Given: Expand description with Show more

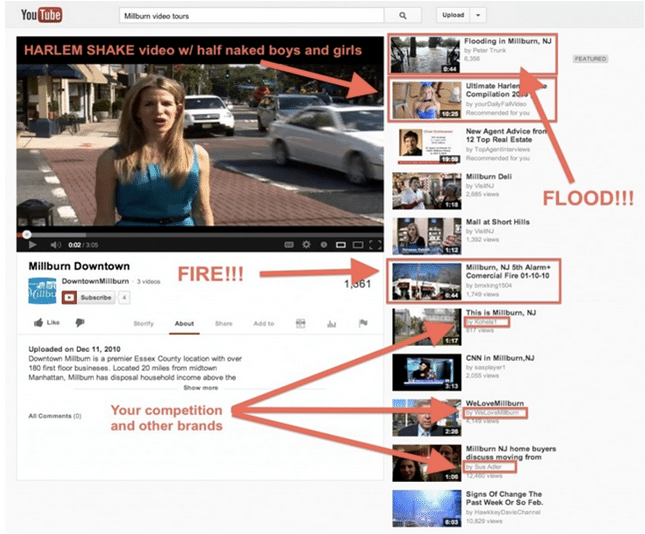Looking at the screenshot, I should coord(199,387).
